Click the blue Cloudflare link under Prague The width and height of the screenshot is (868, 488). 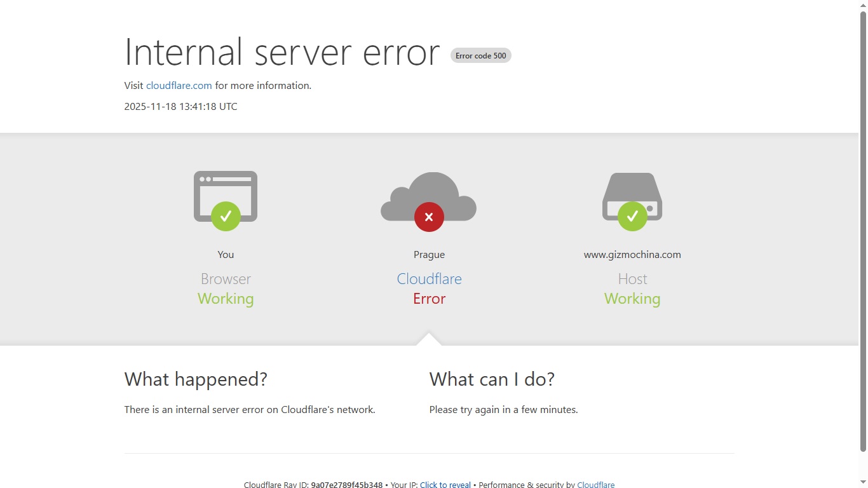coord(429,279)
